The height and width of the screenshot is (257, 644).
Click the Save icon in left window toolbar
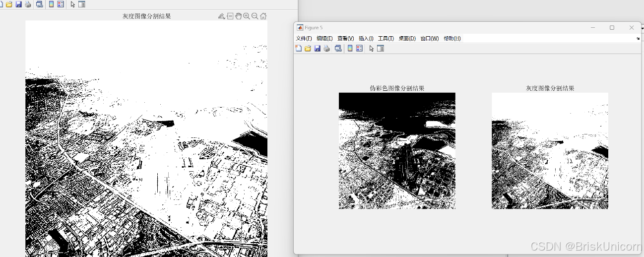tap(18, 4)
